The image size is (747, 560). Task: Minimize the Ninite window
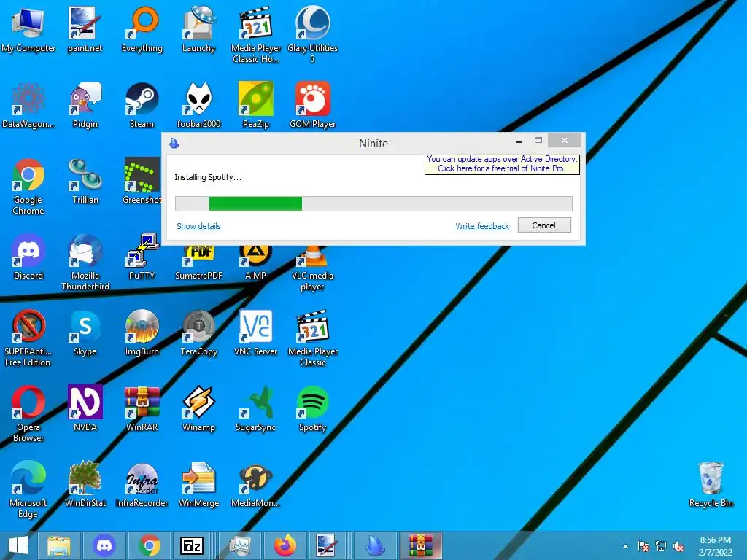(x=519, y=141)
